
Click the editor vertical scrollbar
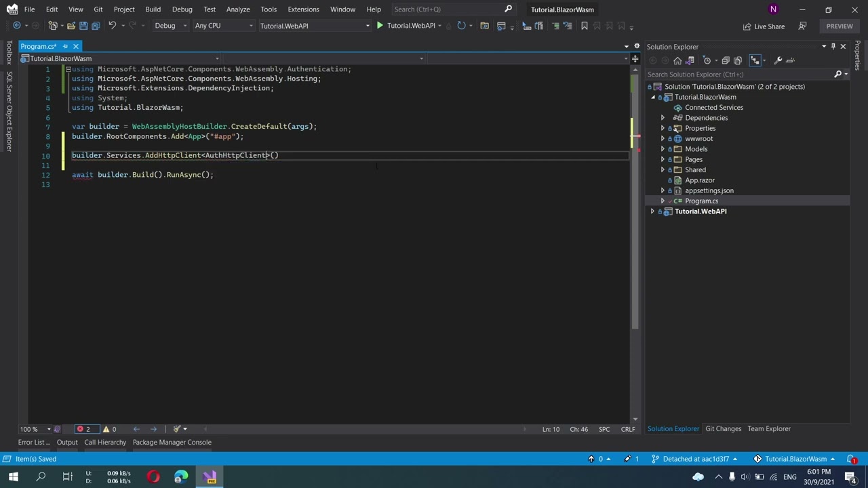(x=635, y=203)
